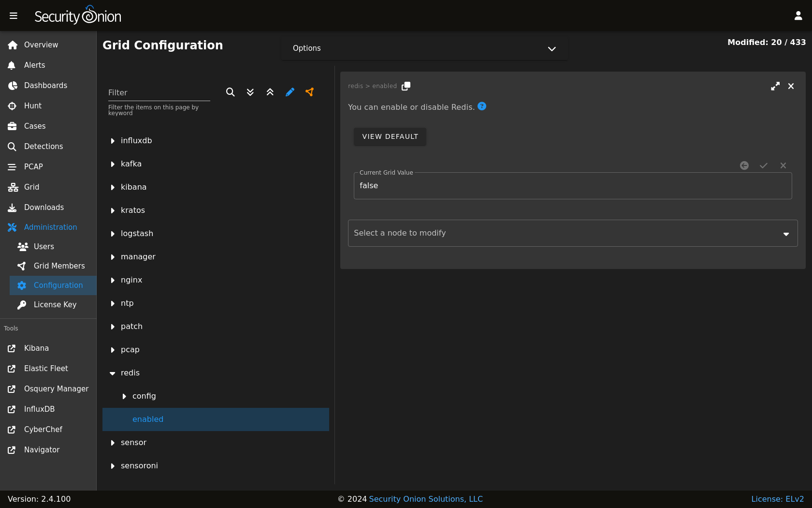
Task: Close the redis enabled setting panel
Action: 791,86
